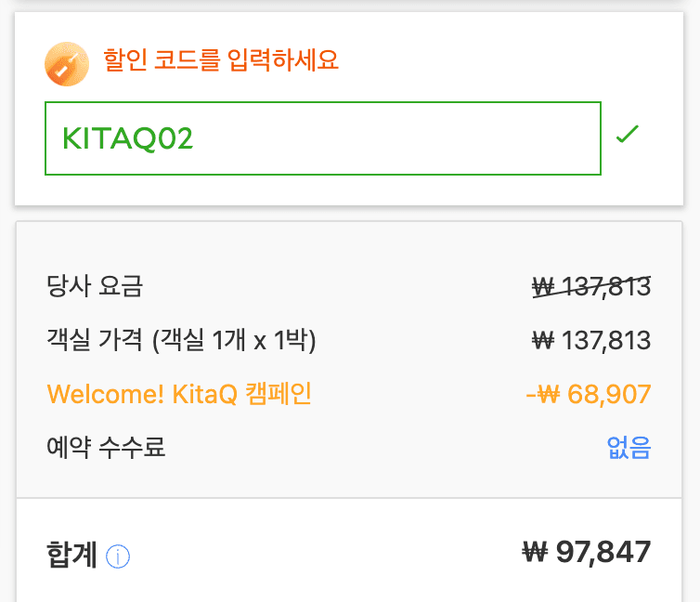The width and height of the screenshot is (700, 602).
Task: Click the 할인 코드를 입력하세요 heading
Action: tap(220, 61)
